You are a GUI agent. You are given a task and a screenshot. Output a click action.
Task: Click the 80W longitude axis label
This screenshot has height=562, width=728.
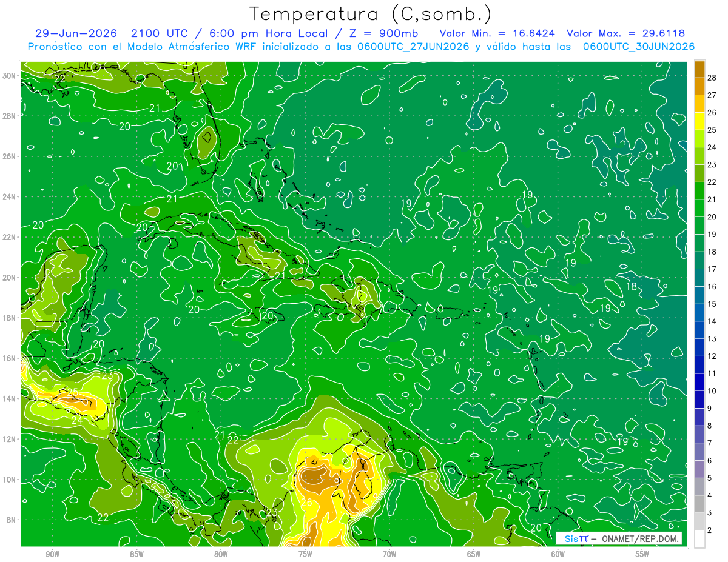(x=221, y=555)
